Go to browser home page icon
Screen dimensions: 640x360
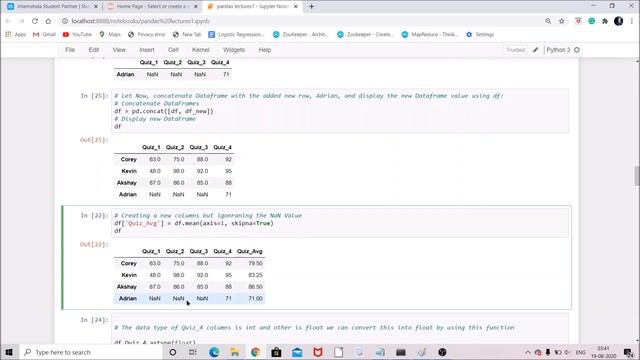click(48, 21)
